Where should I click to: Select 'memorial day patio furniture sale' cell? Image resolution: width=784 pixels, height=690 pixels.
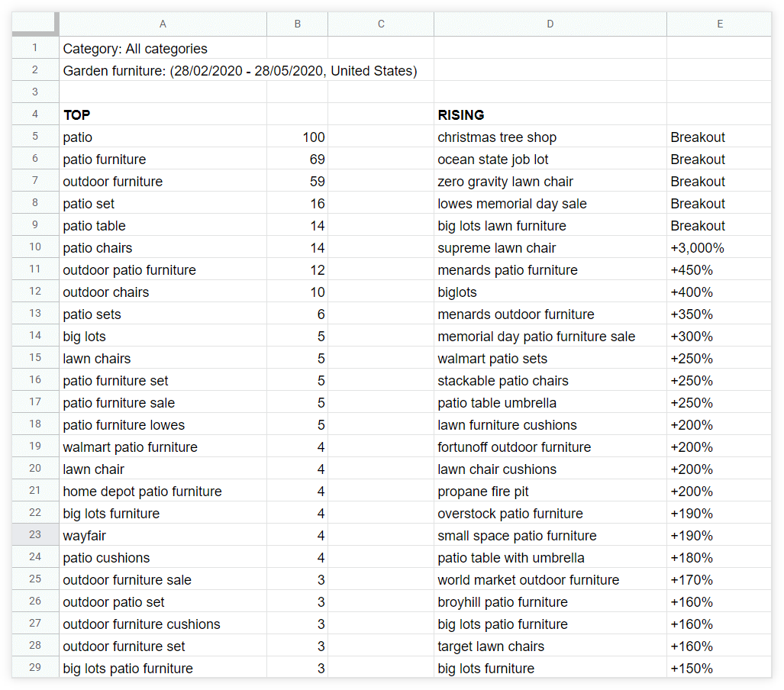pos(550,336)
